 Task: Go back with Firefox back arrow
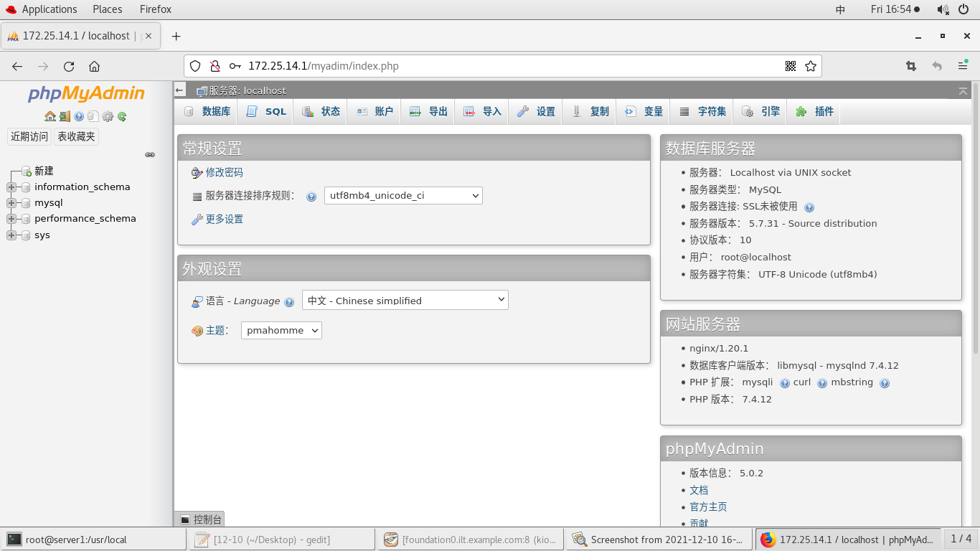[x=17, y=66]
